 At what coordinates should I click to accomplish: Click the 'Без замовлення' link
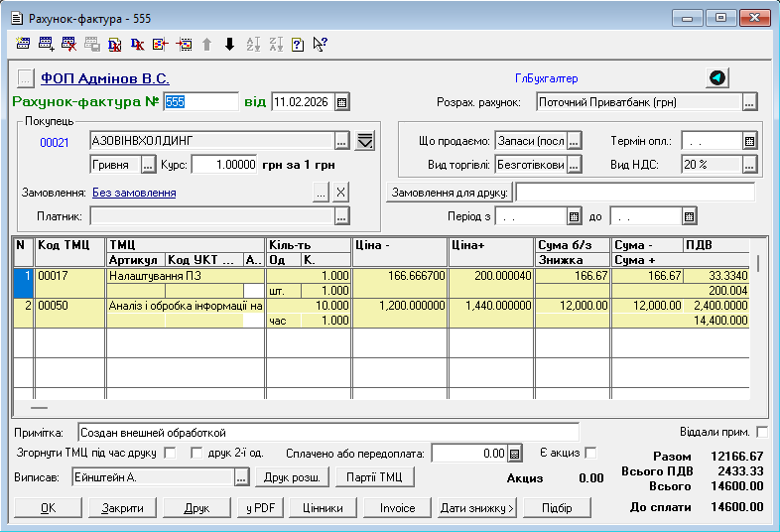pos(134,193)
